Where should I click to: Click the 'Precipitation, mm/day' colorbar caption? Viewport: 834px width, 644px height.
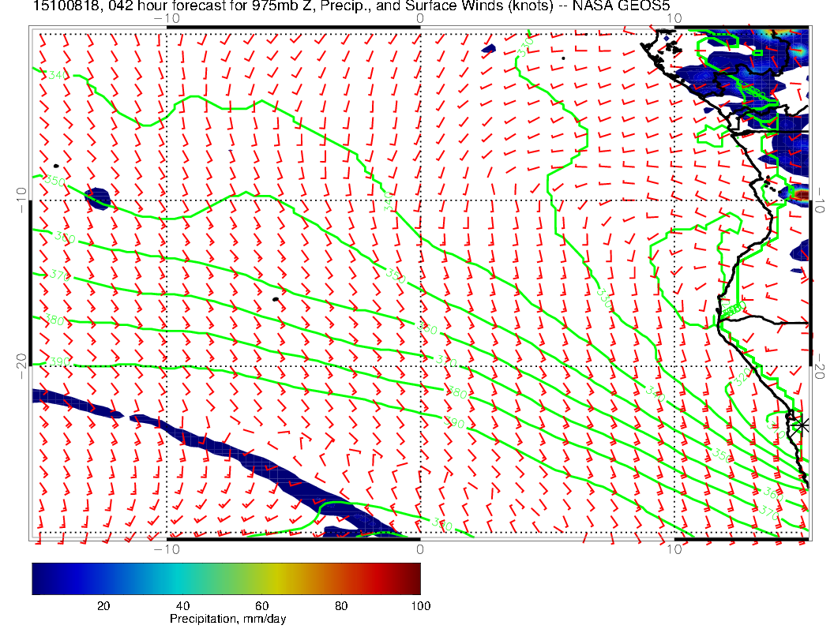click(x=227, y=619)
